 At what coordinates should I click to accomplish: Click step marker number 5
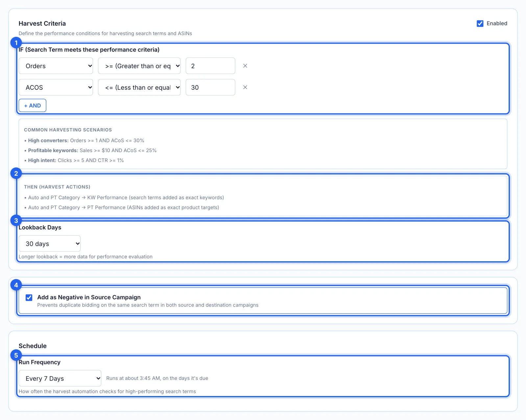16,355
